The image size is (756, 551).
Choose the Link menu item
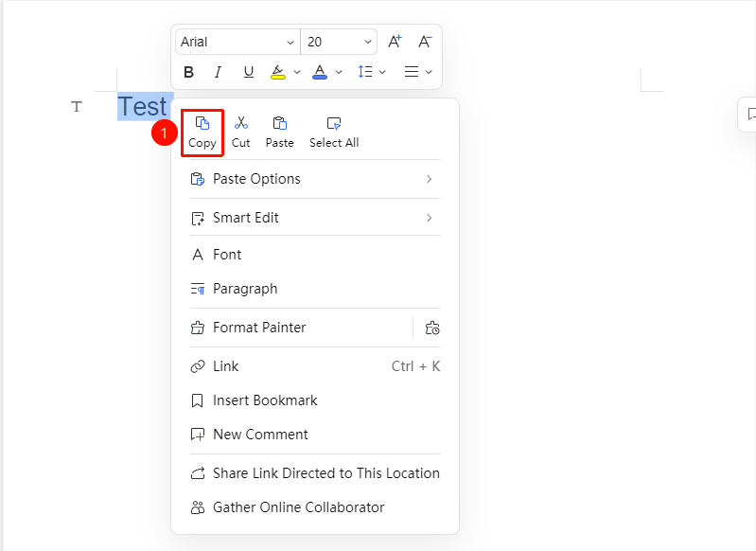point(315,366)
